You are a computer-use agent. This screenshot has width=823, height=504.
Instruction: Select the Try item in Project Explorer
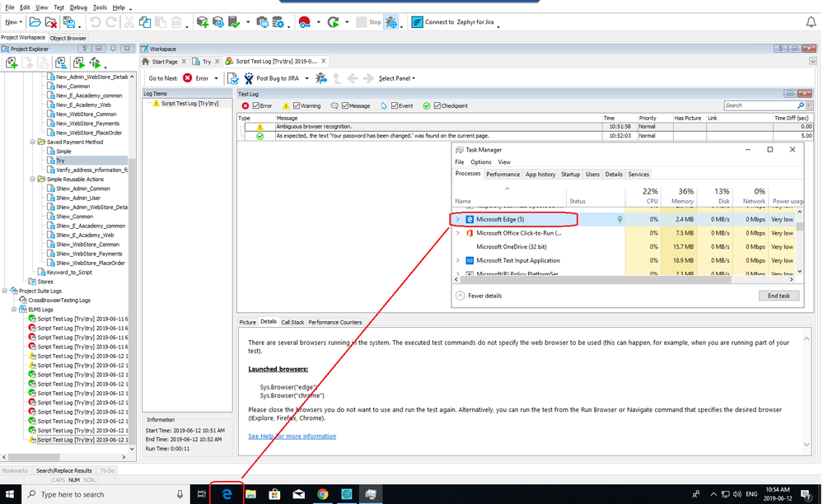tap(60, 161)
